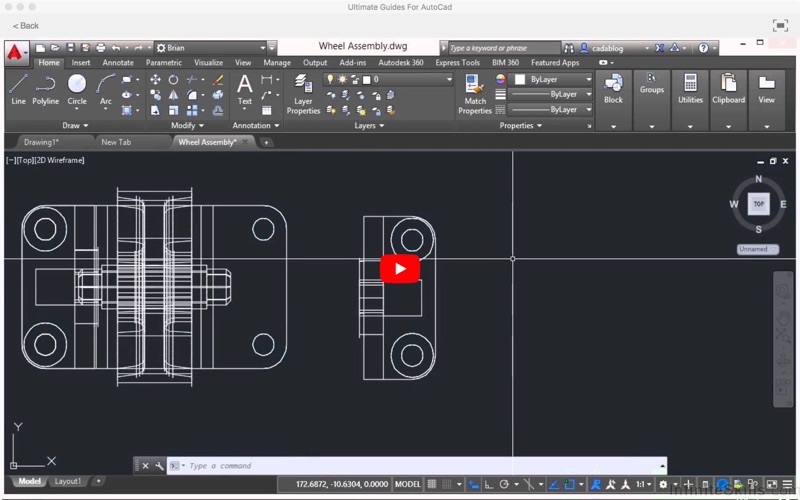Open the Drawing1 file tab
The width and height of the screenshot is (800, 500).
point(41,142)
